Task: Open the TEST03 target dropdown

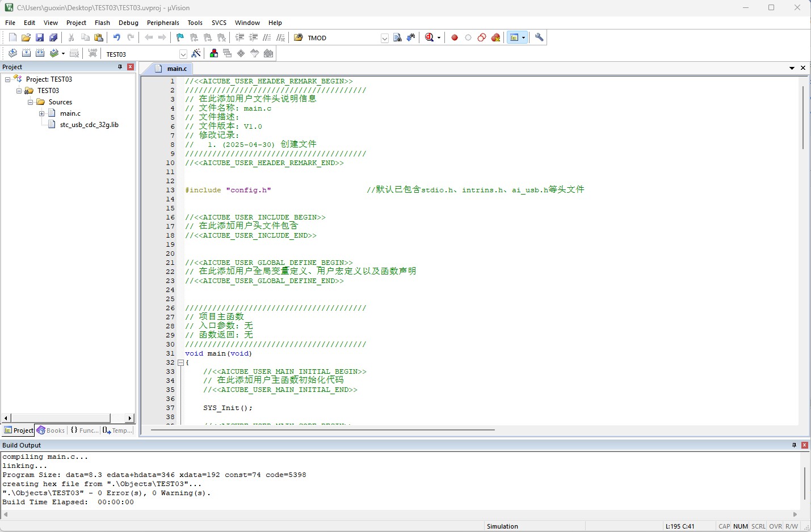Action: pyautogui.click(x=183, y=54)
